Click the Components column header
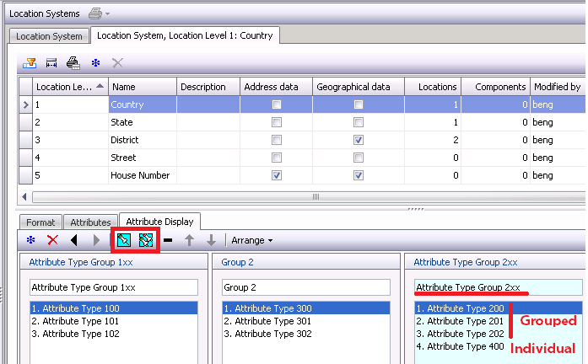Image resolution: width=588 pixels, height=364 pixels. tap(495, 87)
